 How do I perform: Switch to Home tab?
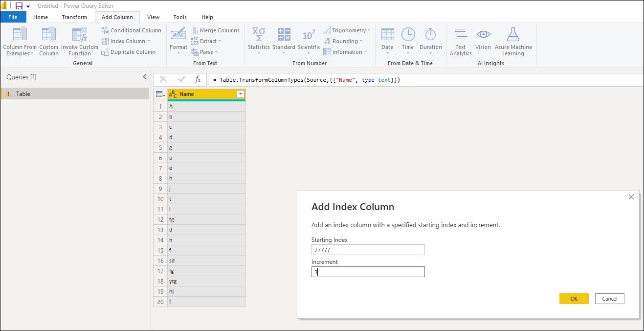click(41, 17)
